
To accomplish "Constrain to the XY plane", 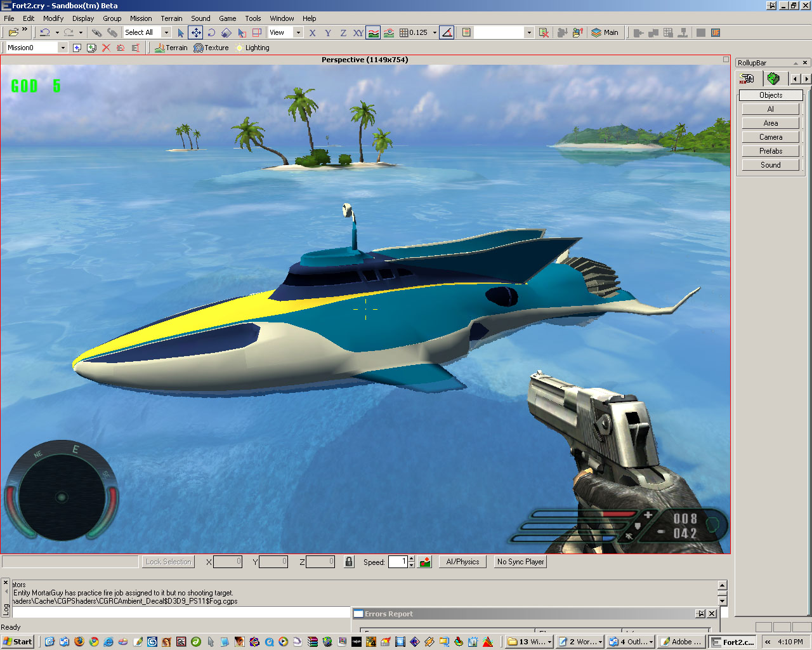I will tap(358, 32).
